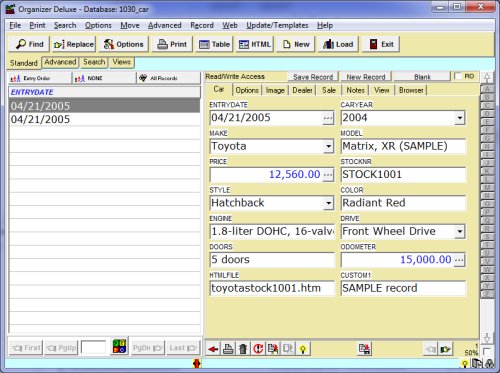Switch to the Advanced toolbar tab
This screenshot has height=373, width=500.
click(60, 62)
